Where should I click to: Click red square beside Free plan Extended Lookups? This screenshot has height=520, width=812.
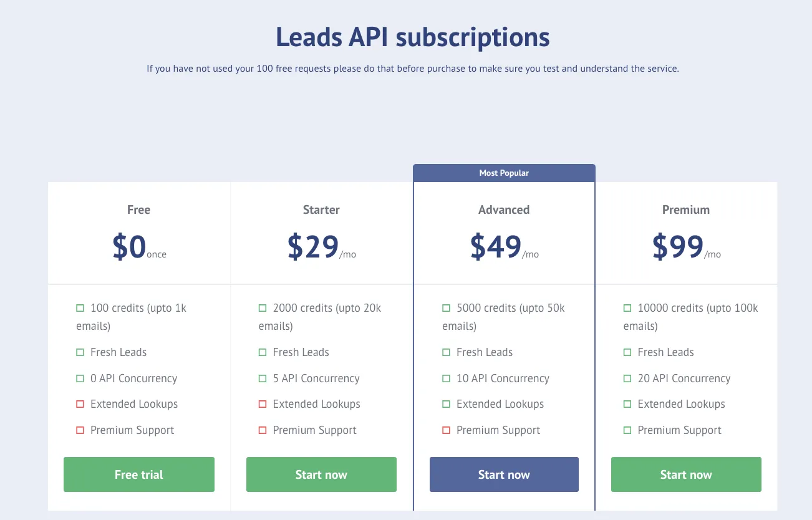80,404
